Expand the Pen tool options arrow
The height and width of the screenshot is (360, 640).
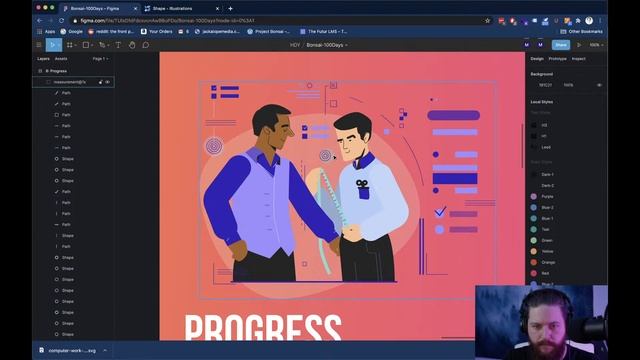[x=109, y=45]
